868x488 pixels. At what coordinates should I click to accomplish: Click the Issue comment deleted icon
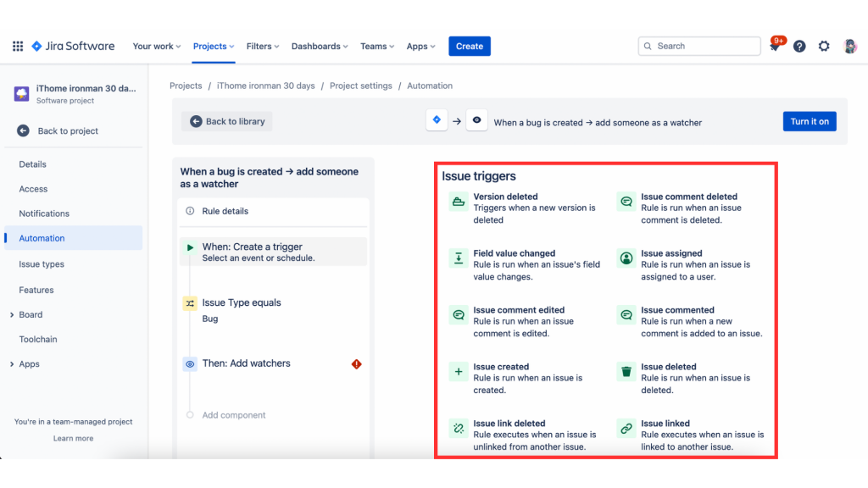626,202
